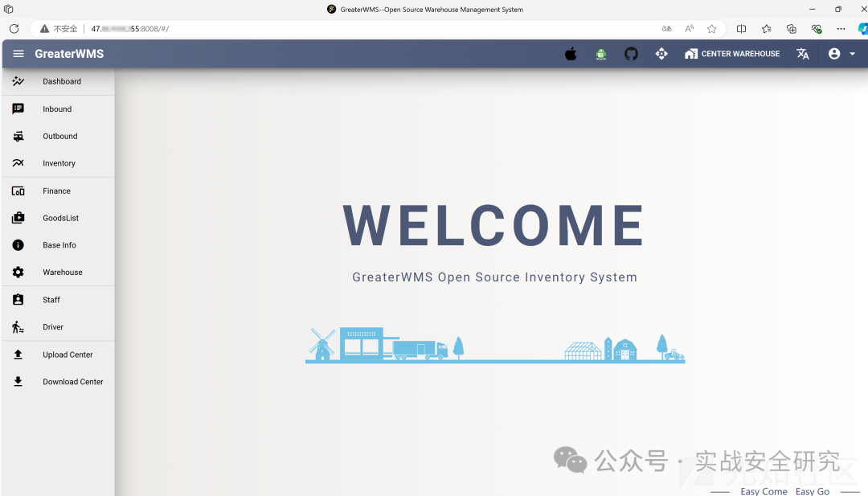Click the GreaterWMS title in header

[x=69, y=54]
